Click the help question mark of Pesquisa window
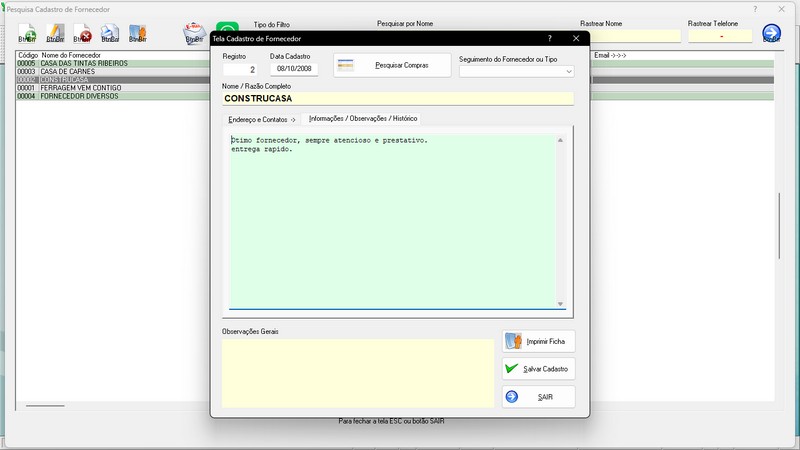Viewport: 800px width, 450px height. [x=755, y=9]
